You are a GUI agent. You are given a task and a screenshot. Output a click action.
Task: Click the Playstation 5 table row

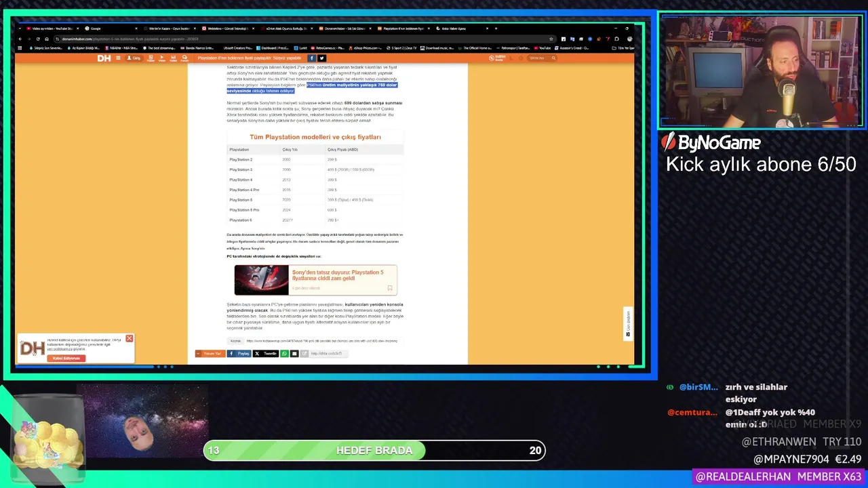315,200
